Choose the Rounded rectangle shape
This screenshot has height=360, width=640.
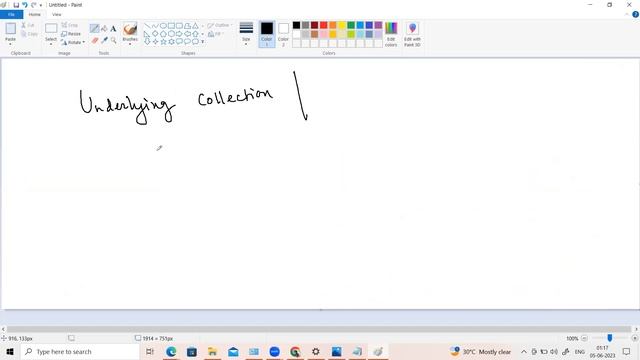pos(179,26)
